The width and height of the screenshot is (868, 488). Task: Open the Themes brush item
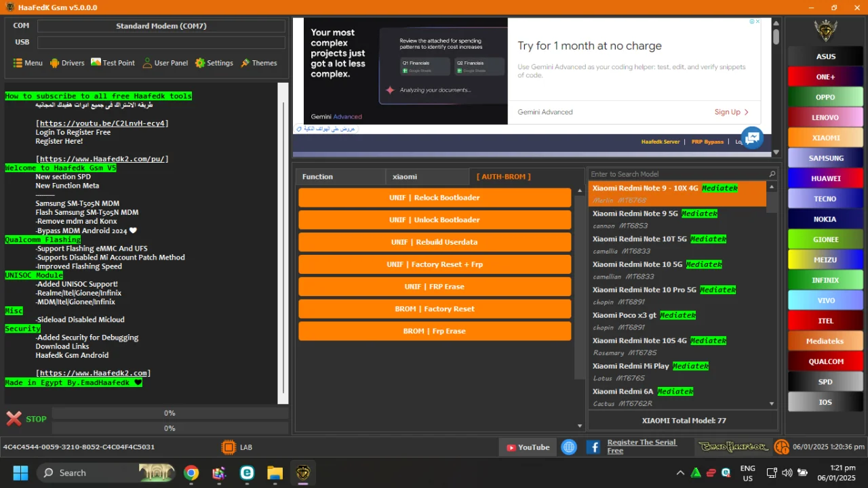258,63
